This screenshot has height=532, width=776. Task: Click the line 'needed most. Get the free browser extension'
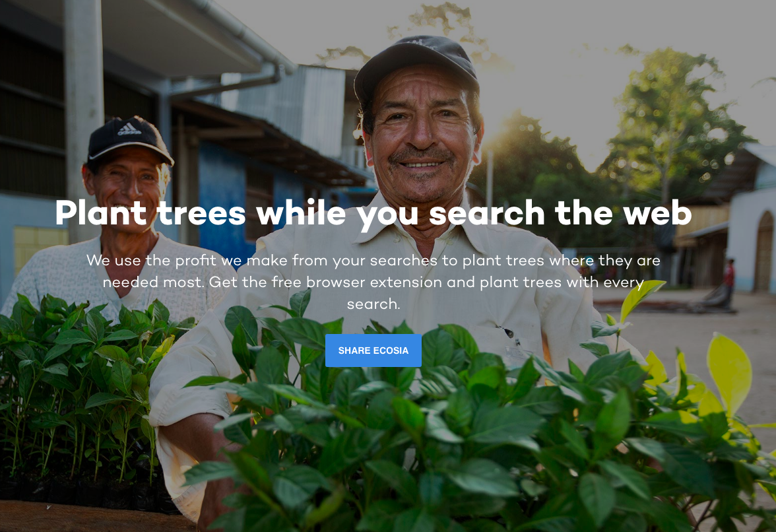(373, 282)
